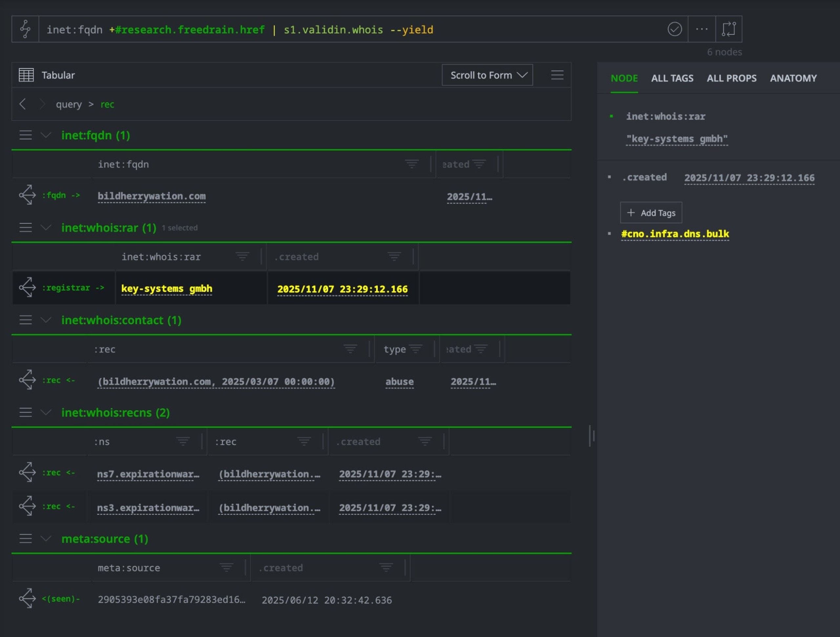Click the panel splitter handle
This screenshot has height=637, width=840.
point(592,436)
